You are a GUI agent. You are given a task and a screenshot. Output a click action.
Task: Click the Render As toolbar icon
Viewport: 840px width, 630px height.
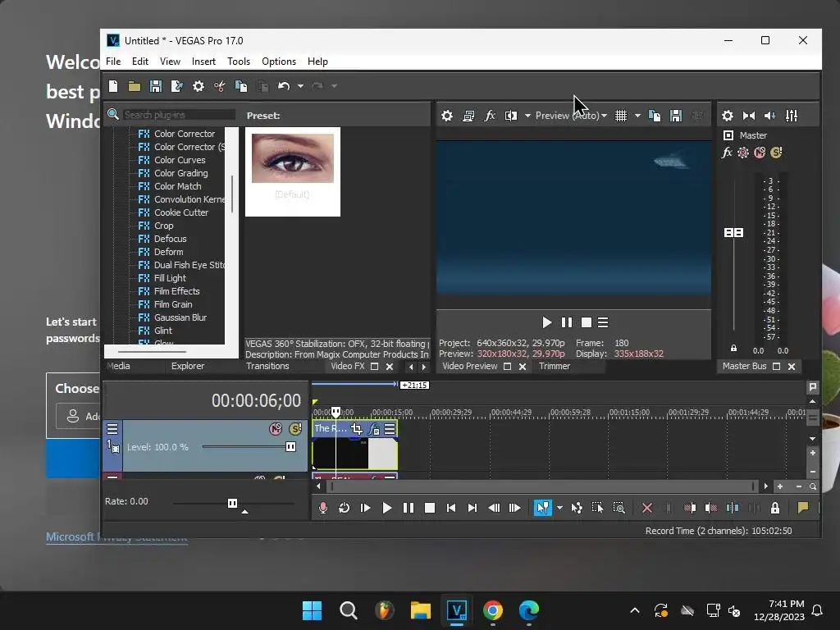[177, 86]
